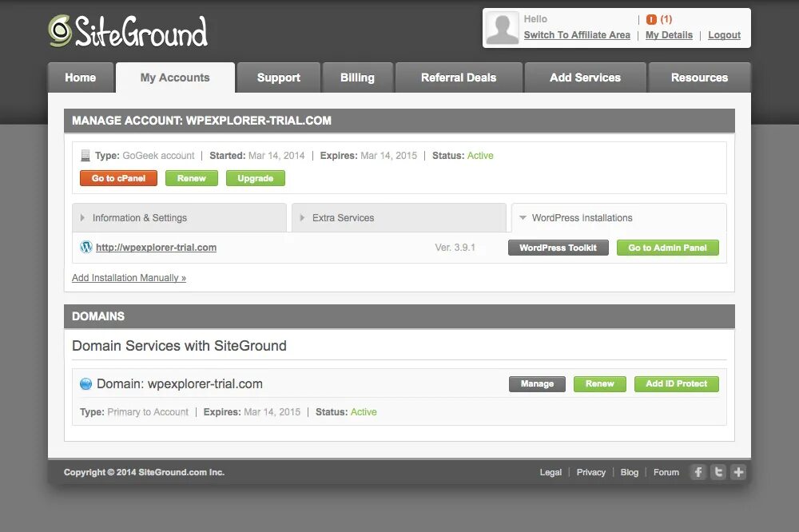Manage the wpexplorer-trial.com domain
799x532 pixels.
(x=537, y=383)
